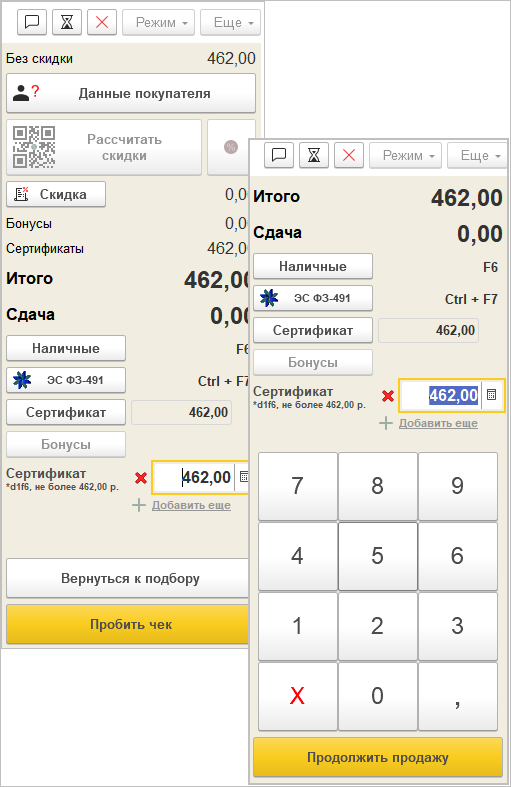Open Режим dropdown in right panel
The width and height of the screenshot is (511, 787).
click(x=405, y=155)
